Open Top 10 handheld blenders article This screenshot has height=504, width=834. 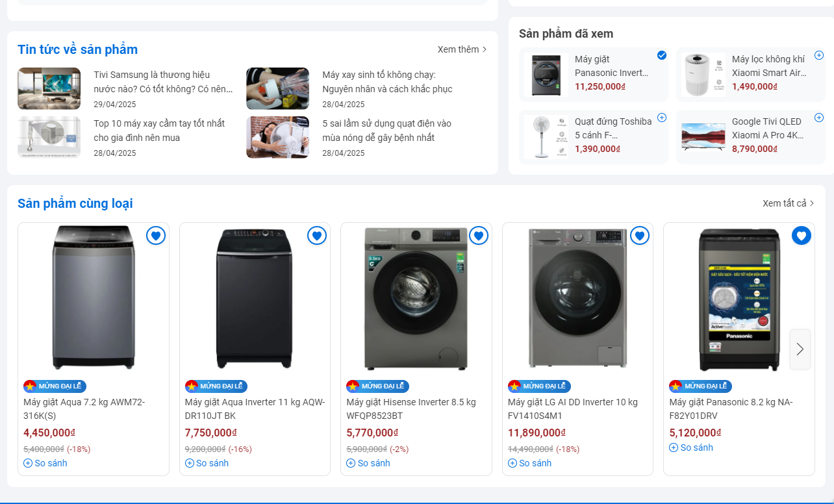[x=159, y=131]
